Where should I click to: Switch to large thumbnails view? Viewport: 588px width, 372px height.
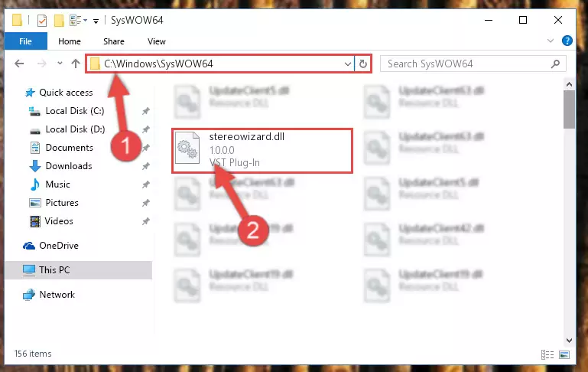point(564,354)
